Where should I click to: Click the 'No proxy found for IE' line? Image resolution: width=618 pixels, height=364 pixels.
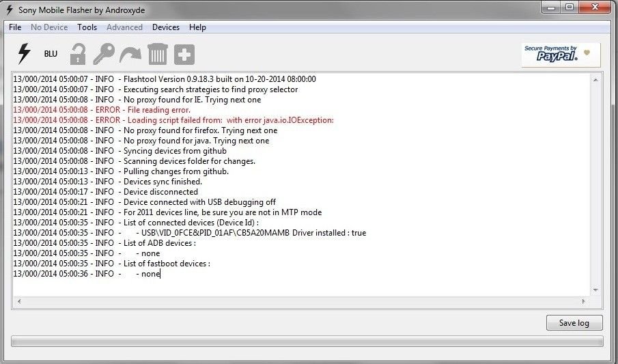137,100
